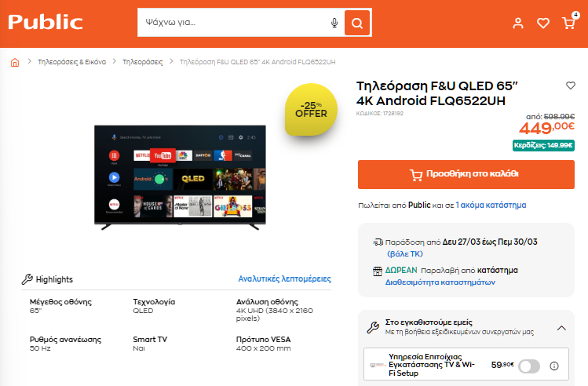The image size is (588, 386).
Task: Toggle the TV wall installation service switch
Action: point(529,366)
